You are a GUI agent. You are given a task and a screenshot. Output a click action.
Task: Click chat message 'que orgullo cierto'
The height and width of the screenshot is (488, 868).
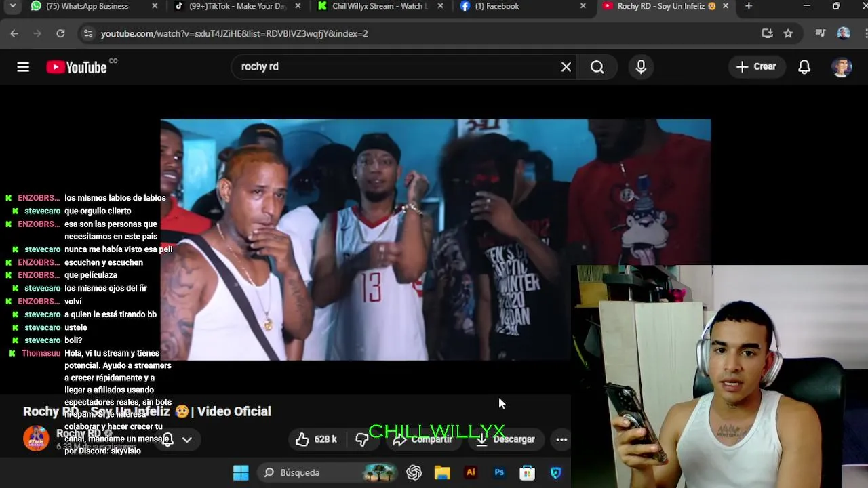98,211
